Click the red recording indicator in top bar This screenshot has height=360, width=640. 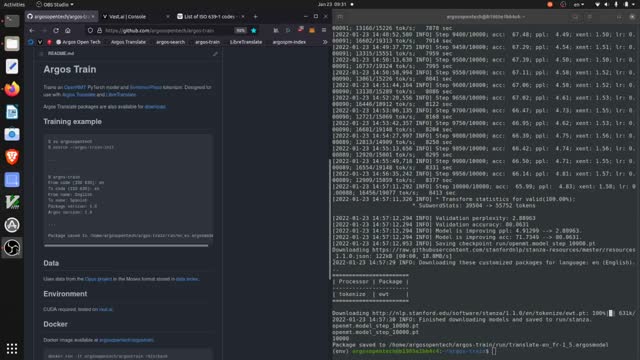[550, 4]
